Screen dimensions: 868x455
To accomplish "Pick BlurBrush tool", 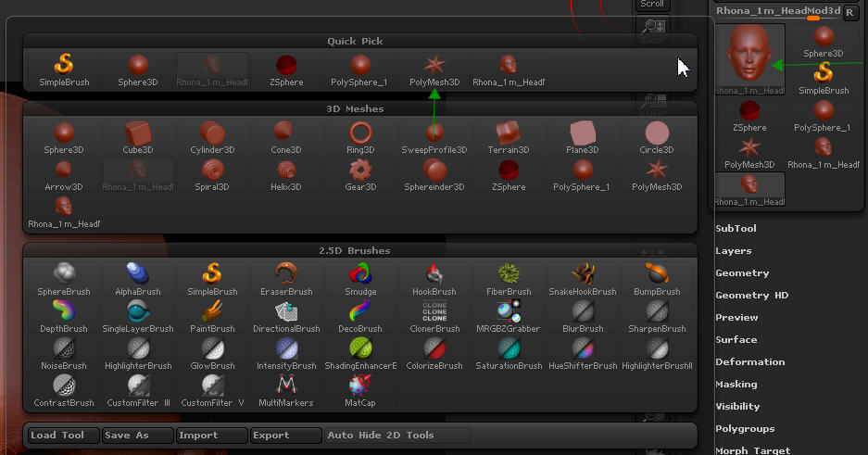I will pyautogui.click(x=583, y=317).
